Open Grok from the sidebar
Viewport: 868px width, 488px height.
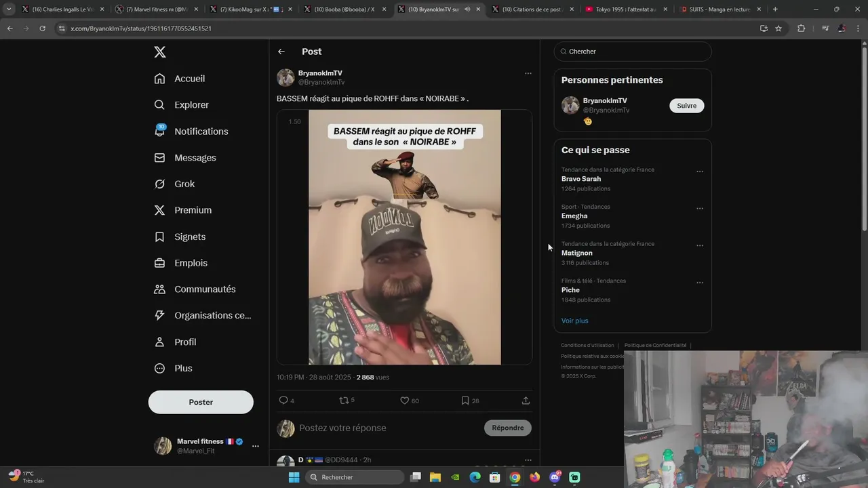(174, 184)
